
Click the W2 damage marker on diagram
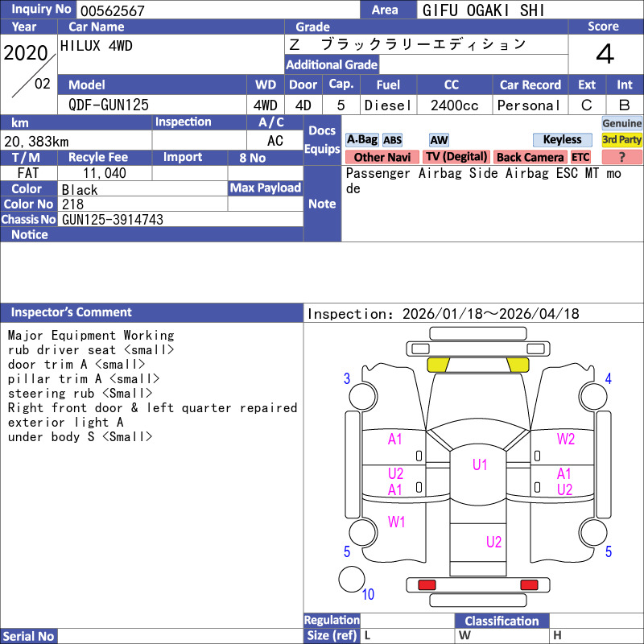[x=566, y=439]
